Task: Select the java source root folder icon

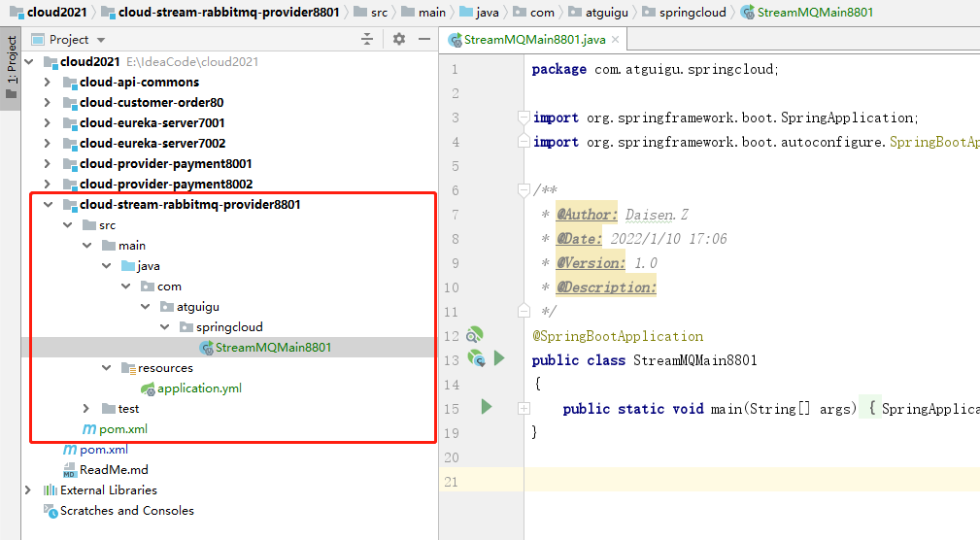Action: [128, 265]
